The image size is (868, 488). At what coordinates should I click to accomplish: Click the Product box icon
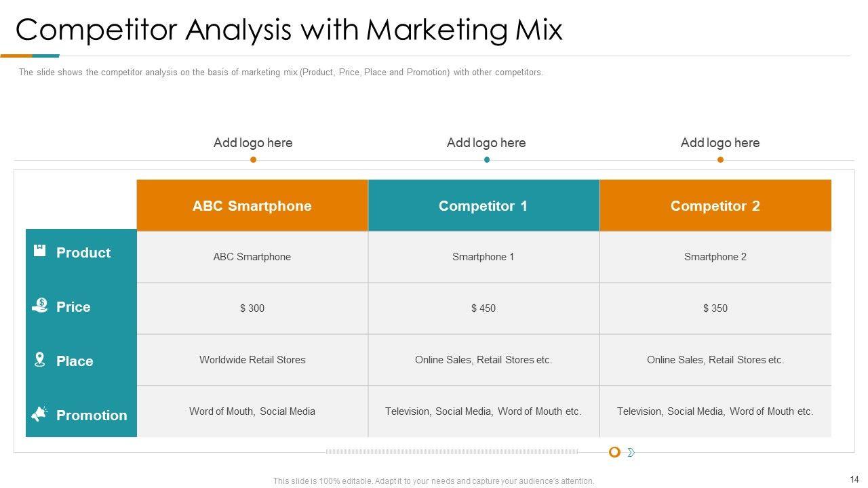click(x=39, y=251)
